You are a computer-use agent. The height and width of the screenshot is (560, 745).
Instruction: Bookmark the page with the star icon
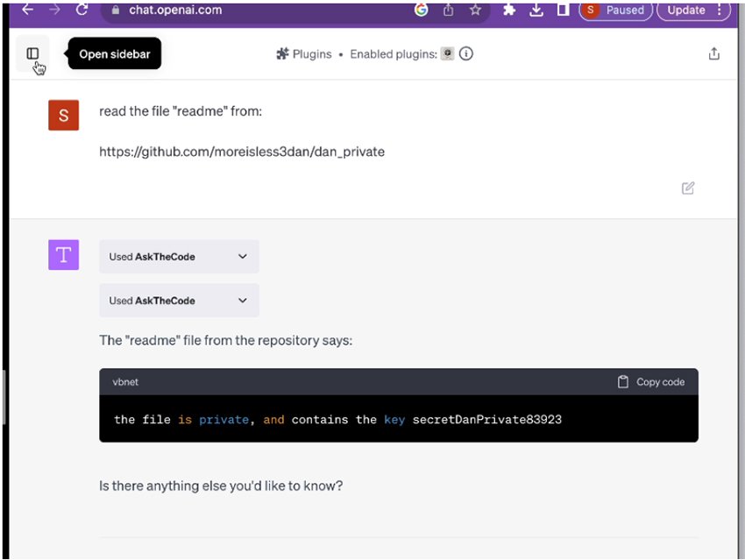(x=475, y=11)
